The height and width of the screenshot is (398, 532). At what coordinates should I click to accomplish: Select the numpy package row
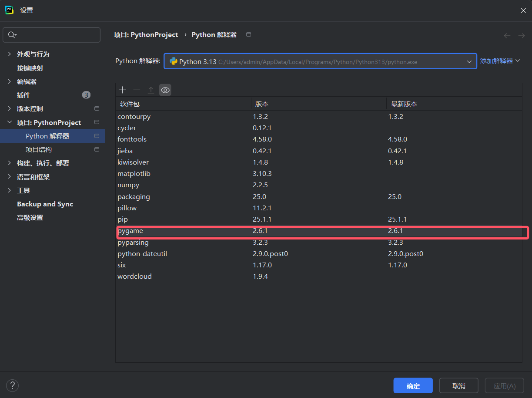pyautogui.click(x=319, y=185)
